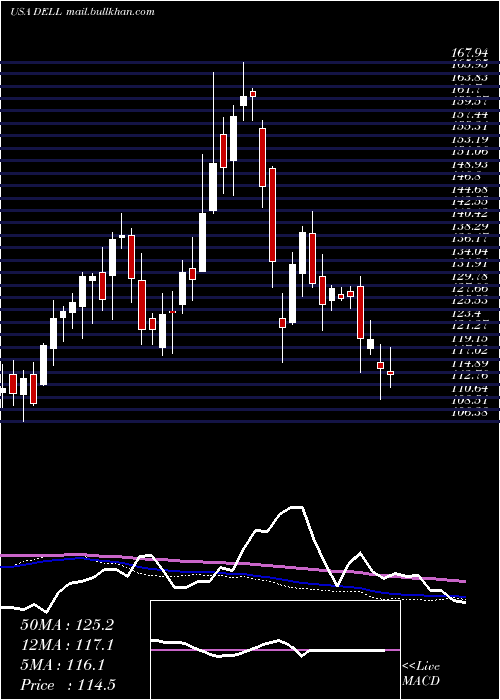The height and width of the screenshot is (700, 500).
Task: Select the 167.94 top price label
Action: pos(469,54)
